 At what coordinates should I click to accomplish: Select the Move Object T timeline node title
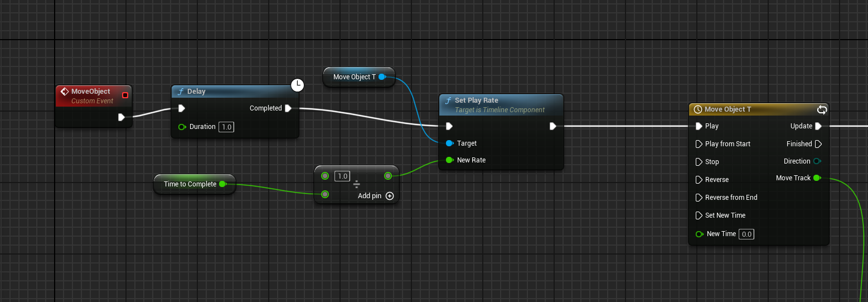(x=728, y=109)
